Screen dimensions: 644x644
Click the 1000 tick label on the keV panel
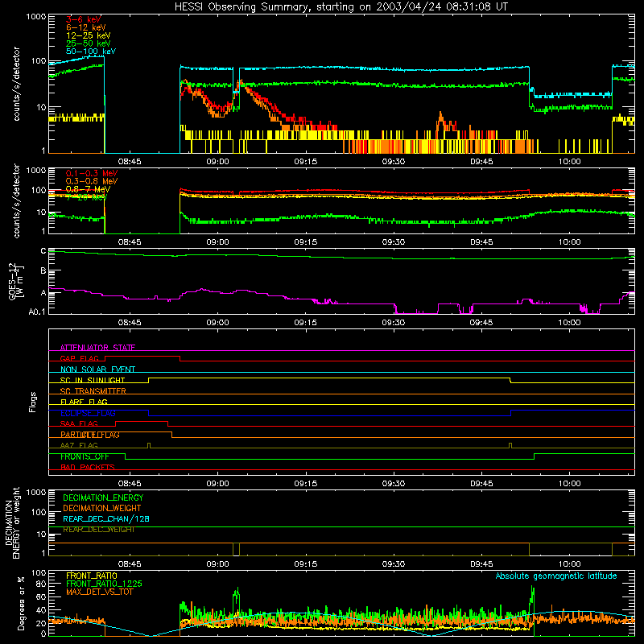point(36,17)
